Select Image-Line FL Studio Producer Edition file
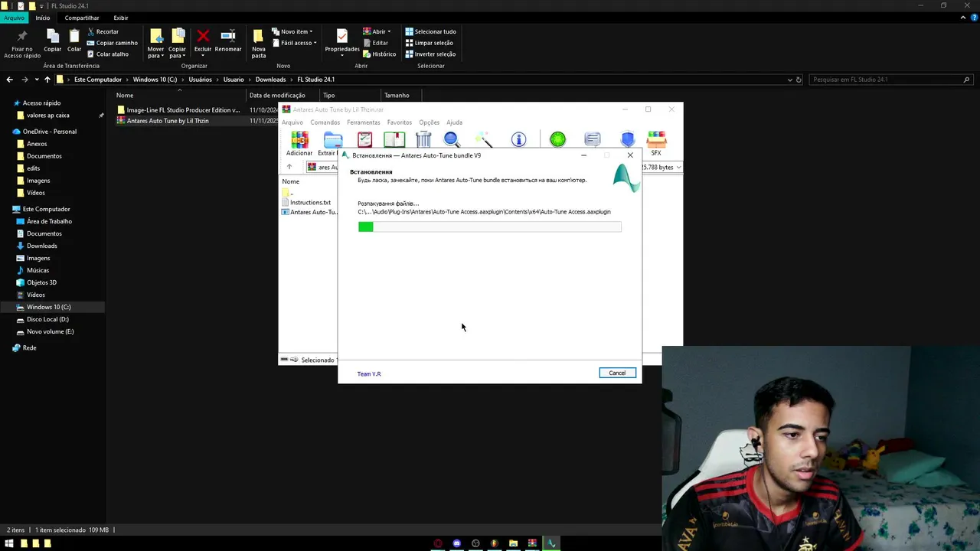This screenshot has width=980, height=551. pyautogui.click(x=178, y=110)
